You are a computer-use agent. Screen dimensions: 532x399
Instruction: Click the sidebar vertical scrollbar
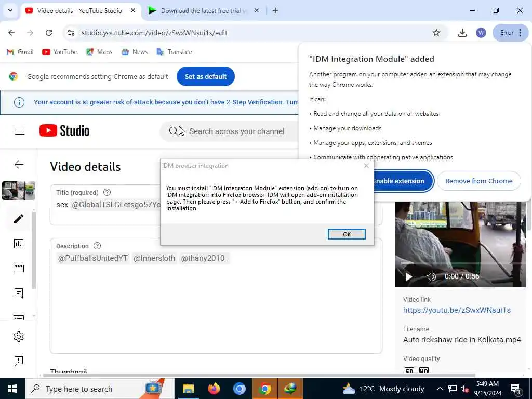34,249
